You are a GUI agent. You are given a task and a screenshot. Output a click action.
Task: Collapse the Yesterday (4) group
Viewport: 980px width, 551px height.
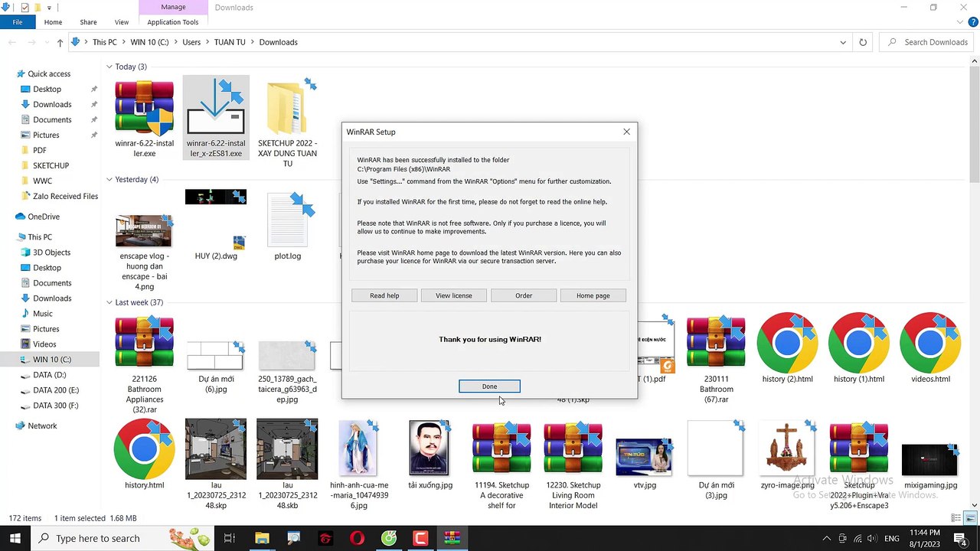pyautogui.click(x=109, y=180)
